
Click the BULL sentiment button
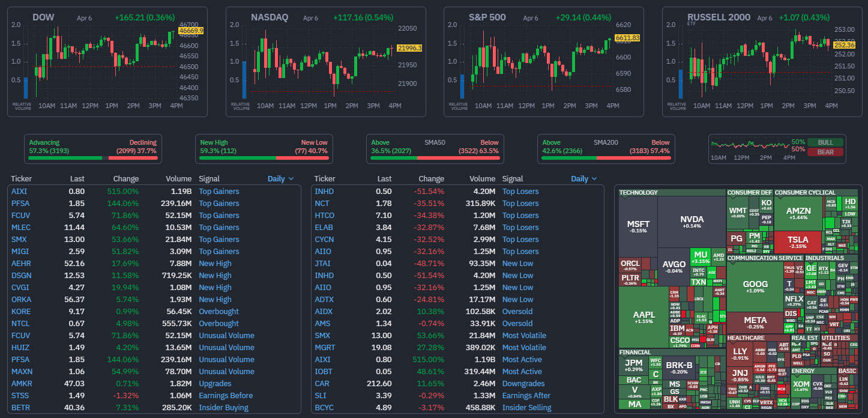pos(825,142)
